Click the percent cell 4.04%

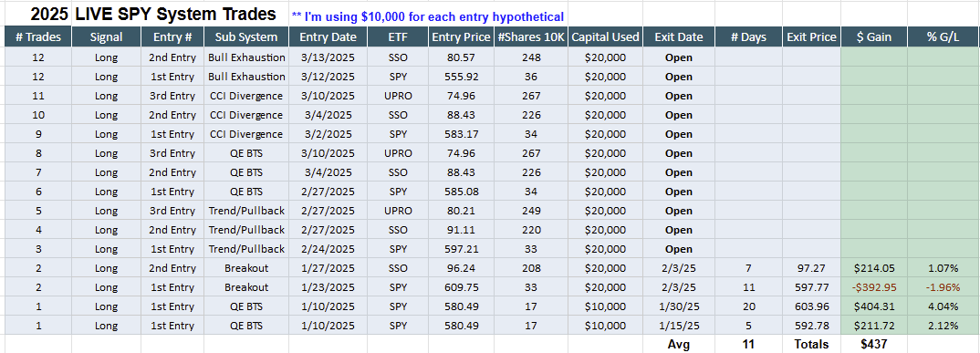pyautogui.click(x=944, y=306)
